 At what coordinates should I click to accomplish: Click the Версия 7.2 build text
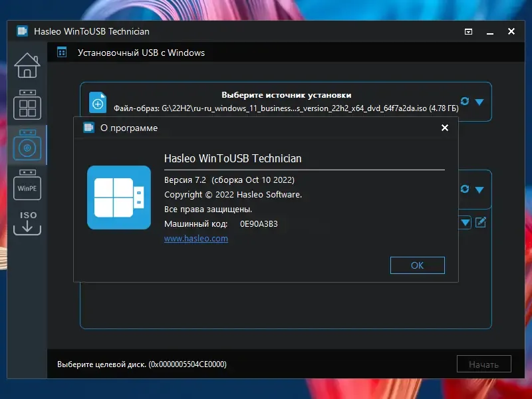pyautogui.click(x=229, y=180)
